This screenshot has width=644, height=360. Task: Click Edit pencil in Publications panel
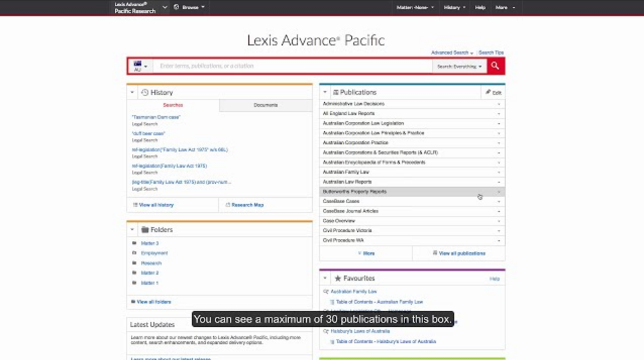493,92
